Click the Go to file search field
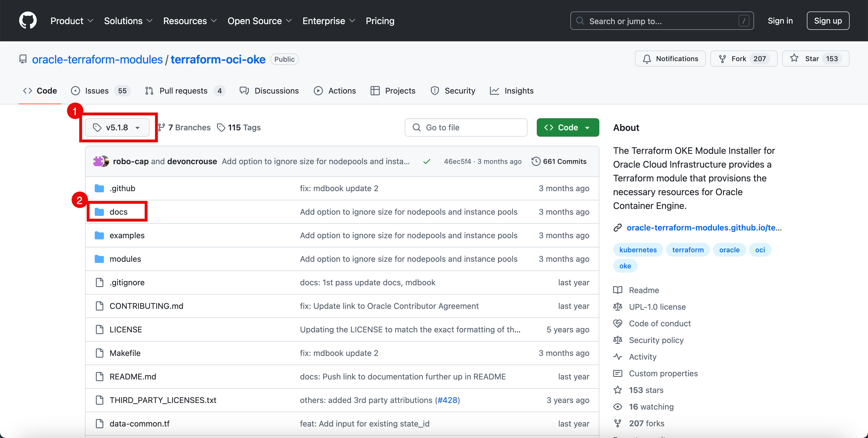Screen dimensions: 868x438 coord(466,127)
